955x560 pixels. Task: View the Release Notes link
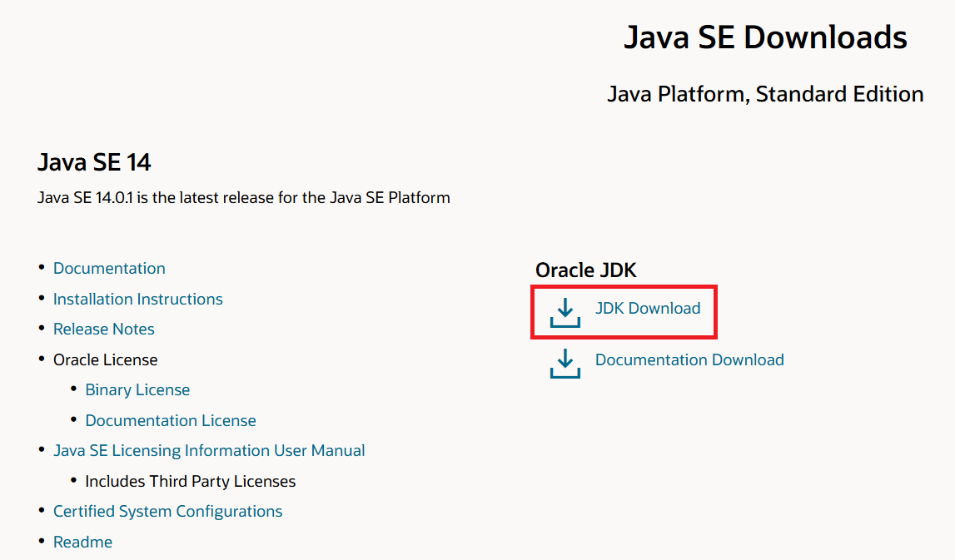pos(104,329)
